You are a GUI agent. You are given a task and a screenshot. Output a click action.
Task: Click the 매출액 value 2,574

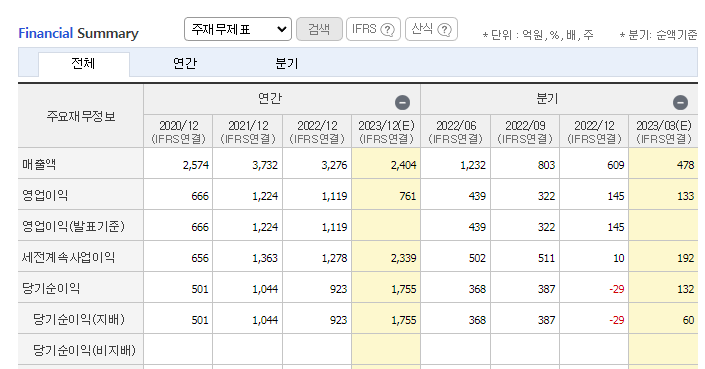pos(196,165)
